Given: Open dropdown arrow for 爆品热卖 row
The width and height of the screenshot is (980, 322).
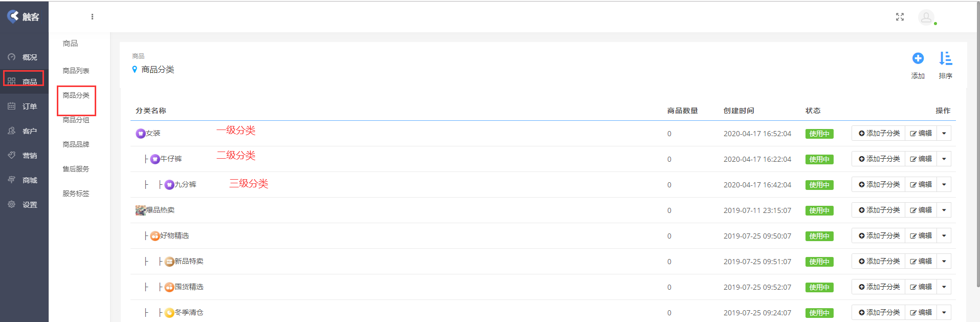Looking at the screenshot, I should click(x=944, y=210).
